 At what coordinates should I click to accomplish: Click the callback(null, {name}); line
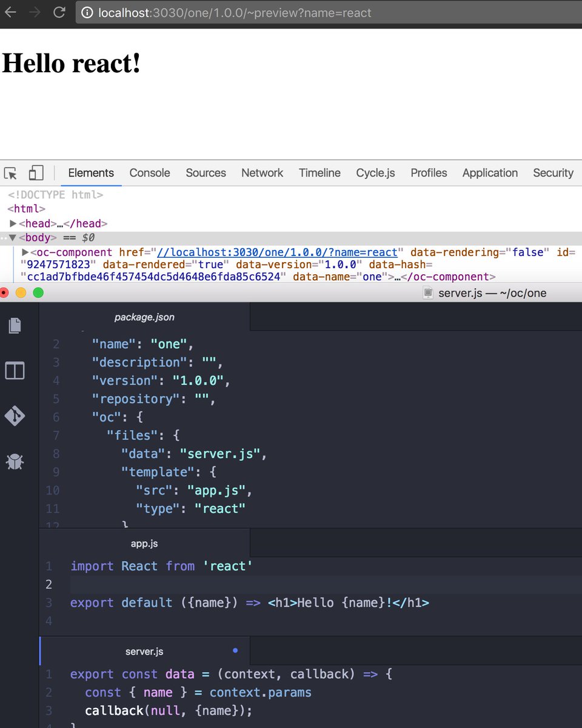coord(169,710)
